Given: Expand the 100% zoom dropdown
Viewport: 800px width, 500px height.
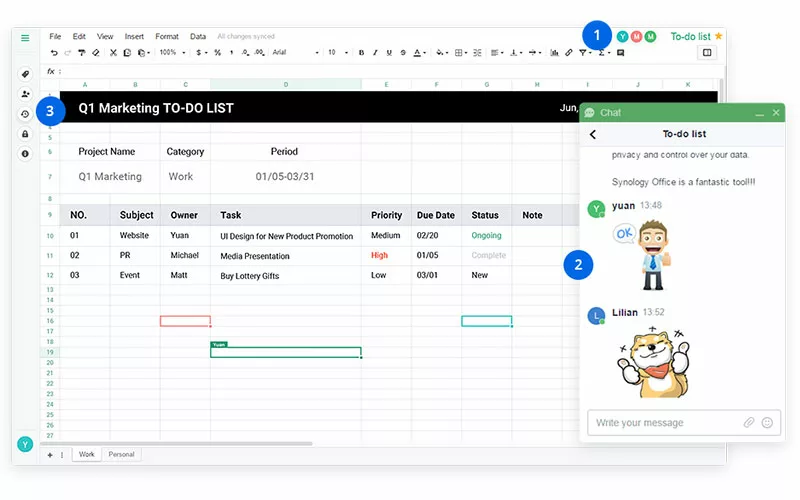Looking at the screenshot, I should tap(170, 52).
